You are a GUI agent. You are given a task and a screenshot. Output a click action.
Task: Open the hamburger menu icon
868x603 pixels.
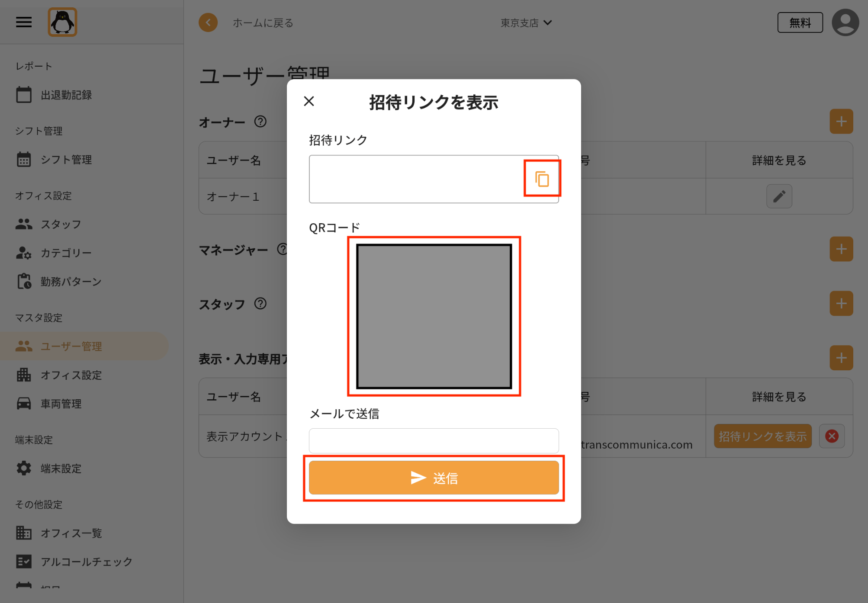coord(24,22)
